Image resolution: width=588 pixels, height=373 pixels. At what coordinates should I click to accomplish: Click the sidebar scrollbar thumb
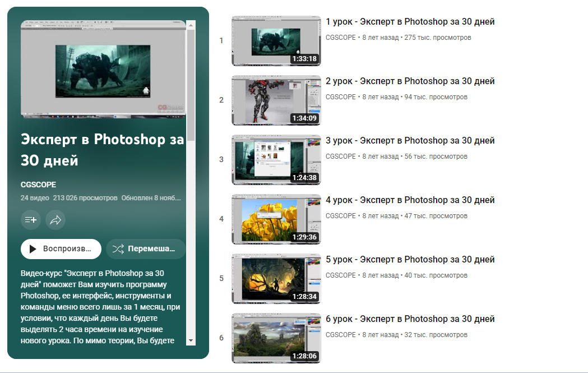coord(191,86)
